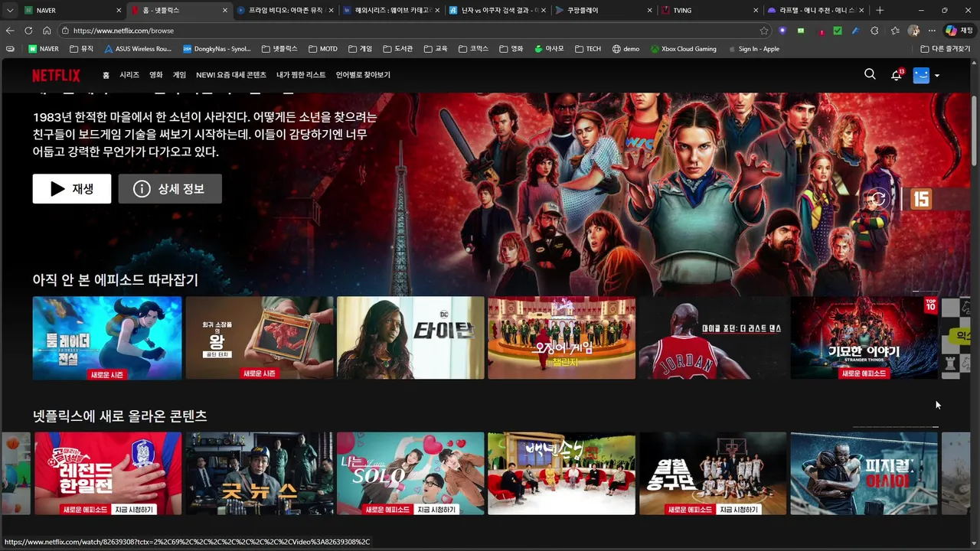Open 시리즈 navigation item
The width and height of the screenshot is (980, 551).
(129, 75)
